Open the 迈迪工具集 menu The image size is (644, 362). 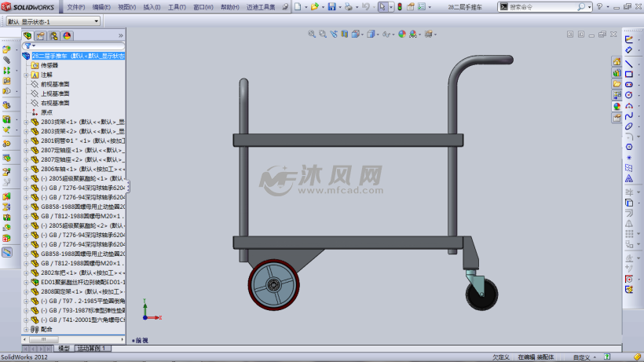click(261, 7)
